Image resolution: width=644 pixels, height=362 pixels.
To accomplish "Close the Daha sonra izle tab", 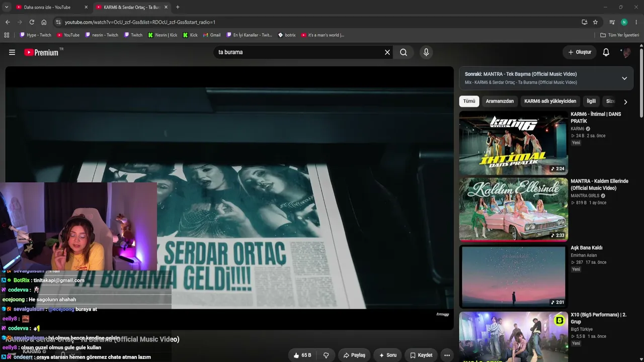I will click(x=86, y=7).
